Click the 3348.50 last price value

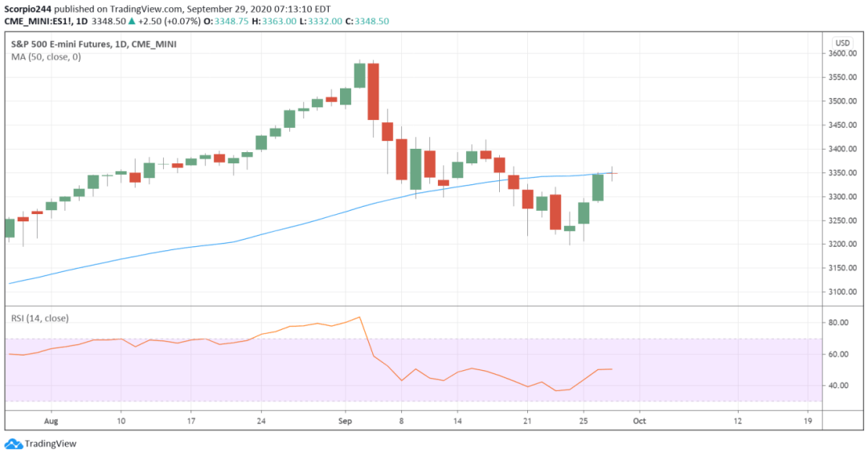point(108,21)
